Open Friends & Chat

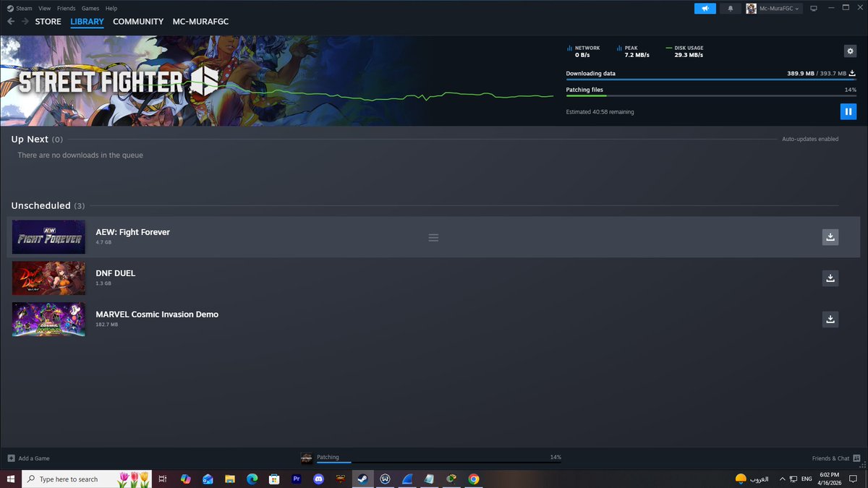click(x=835, y=458)
